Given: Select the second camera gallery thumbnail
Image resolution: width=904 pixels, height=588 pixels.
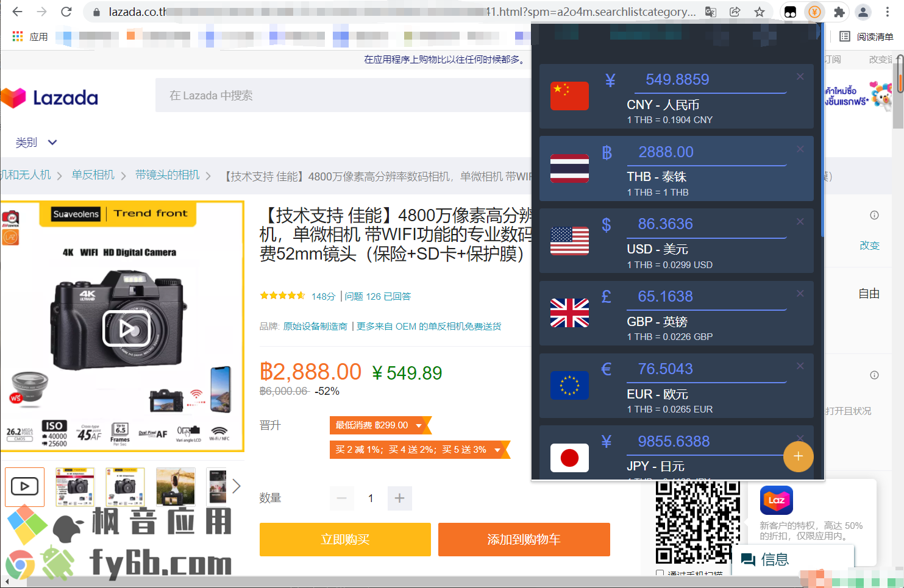Looking at the screenshot, I should pyautogui.click(x=75, y=487).
